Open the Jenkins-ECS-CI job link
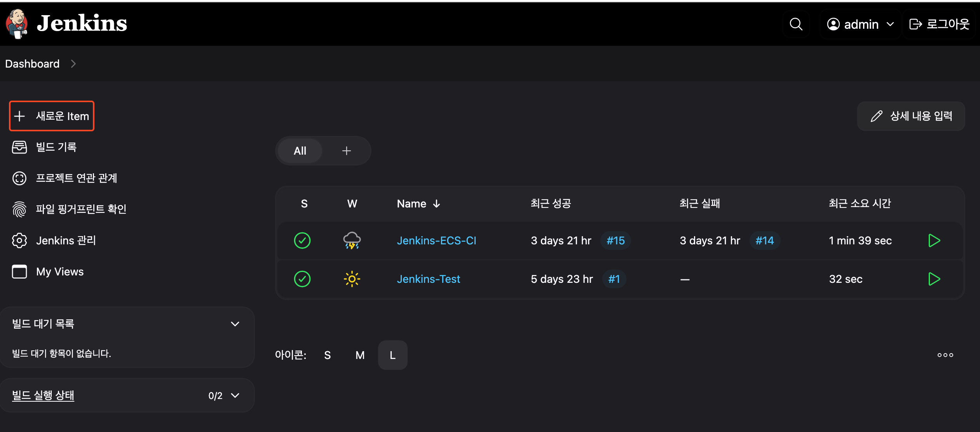The width and height of the screenshot is (980, 432). pos(436,240)
